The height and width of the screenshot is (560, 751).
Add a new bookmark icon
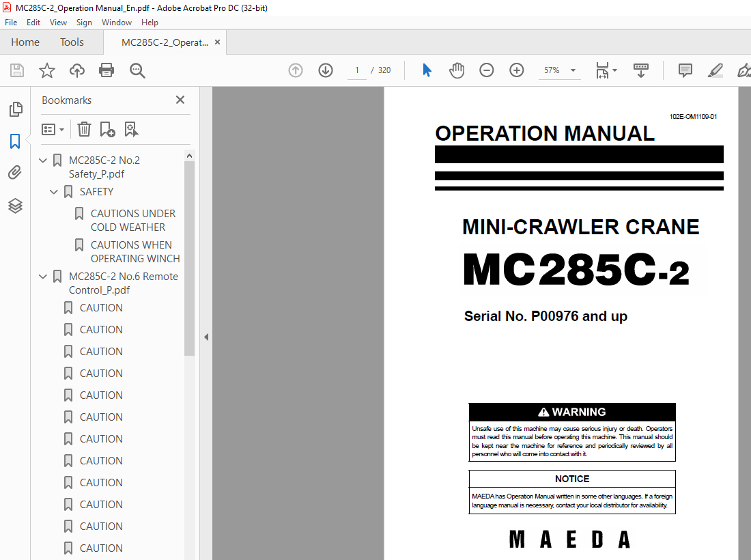click(107, 129)
